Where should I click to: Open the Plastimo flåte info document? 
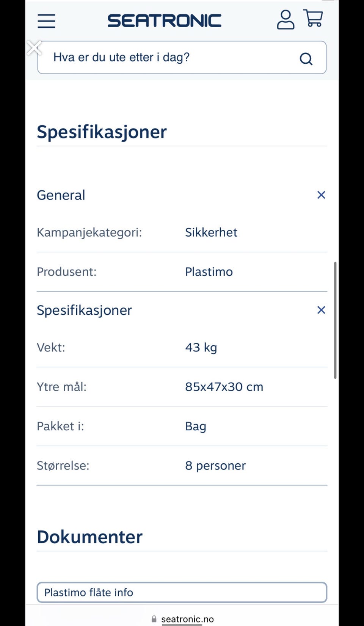[x=182, y=592]
